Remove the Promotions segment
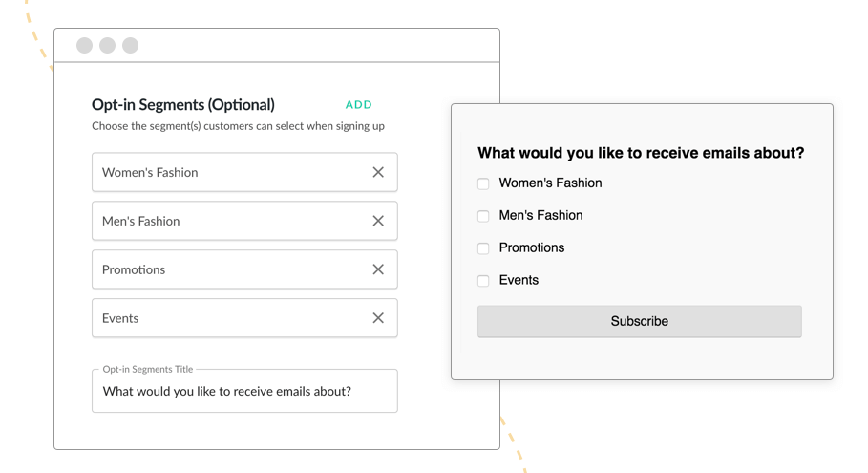 [378, 269]
